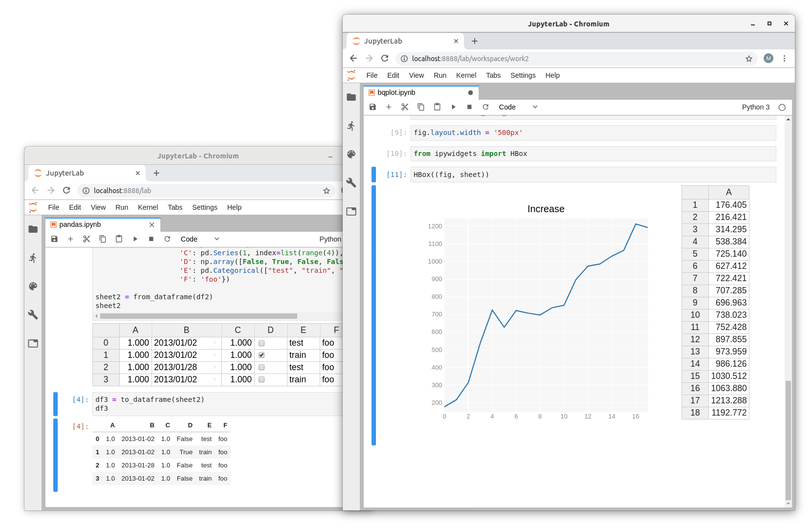Check the checkbox in row 3 of column D
The height and width of the screenshot is (530, 812).
tap(262, 379)
